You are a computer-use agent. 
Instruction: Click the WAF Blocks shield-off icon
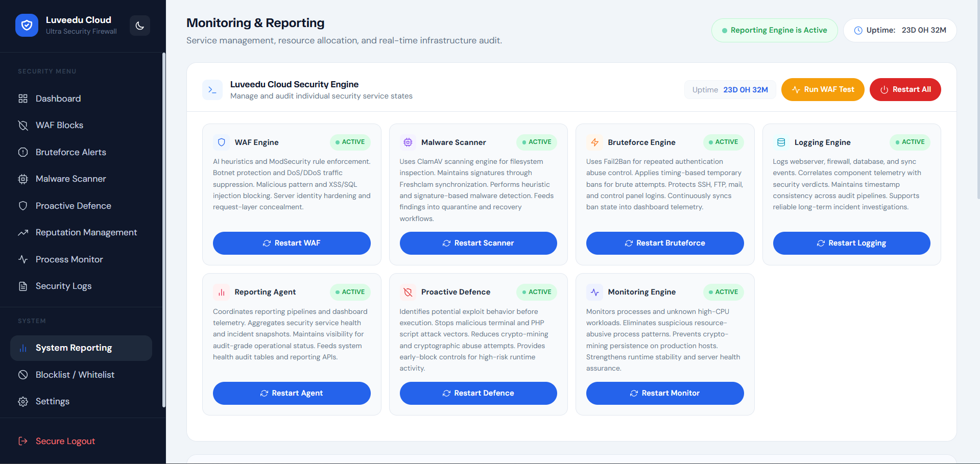(x=23, y=125)
